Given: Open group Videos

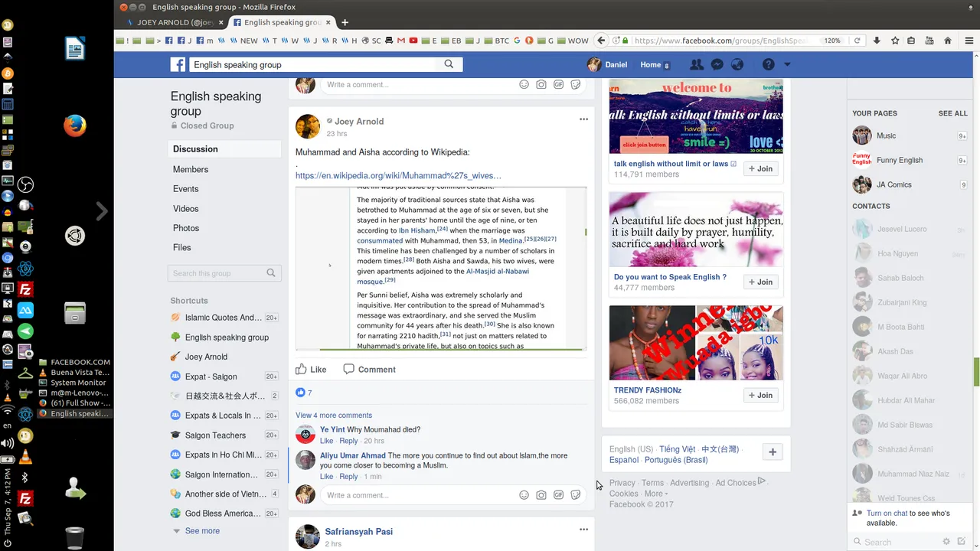Looking at the screenshot, I should tap(186, 208).
